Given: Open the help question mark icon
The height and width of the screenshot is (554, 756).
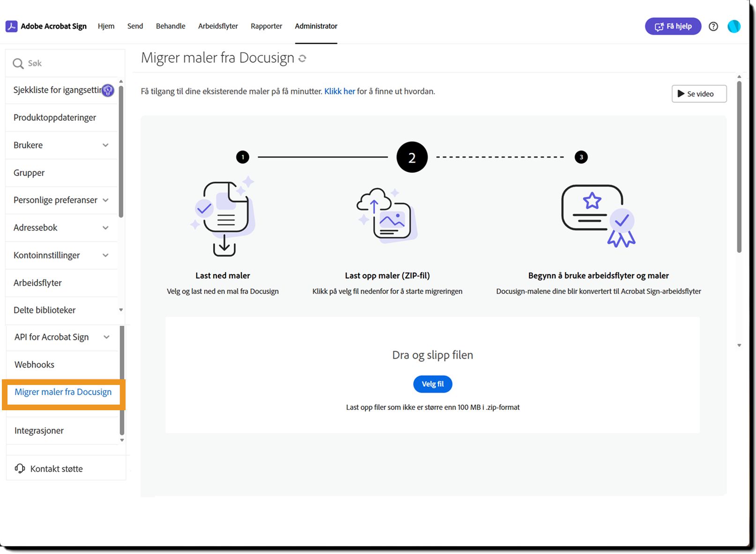Looking at the screenshot, I should [x=713, y=26].
